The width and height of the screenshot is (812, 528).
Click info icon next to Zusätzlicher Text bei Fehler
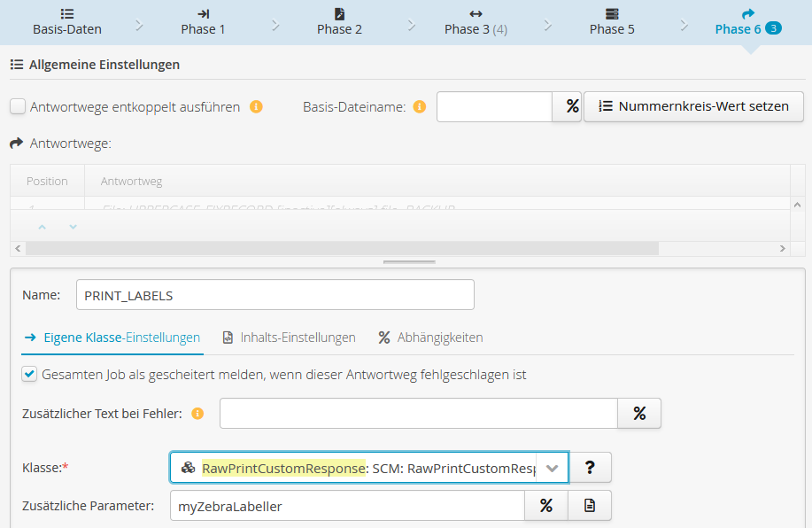tap(197, 414)
